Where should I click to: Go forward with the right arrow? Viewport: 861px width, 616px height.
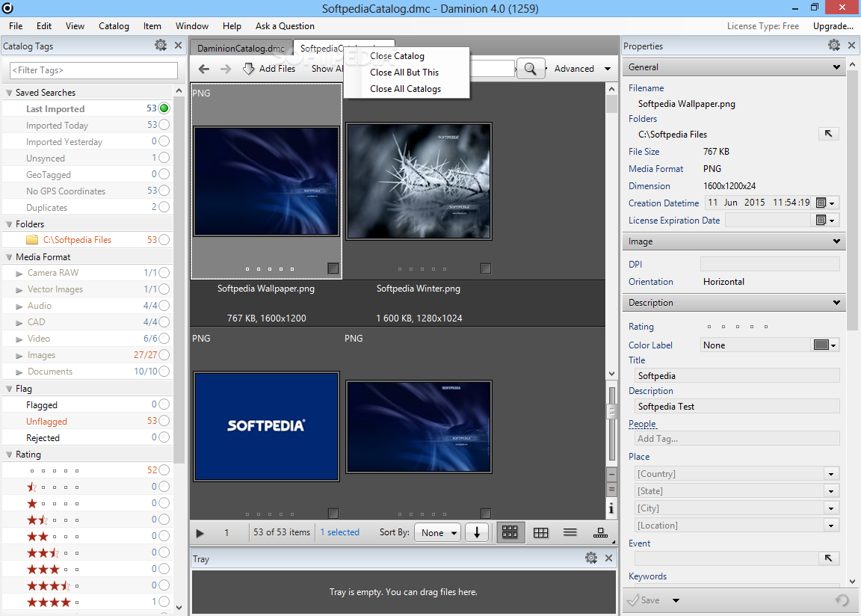click(226, 69)
